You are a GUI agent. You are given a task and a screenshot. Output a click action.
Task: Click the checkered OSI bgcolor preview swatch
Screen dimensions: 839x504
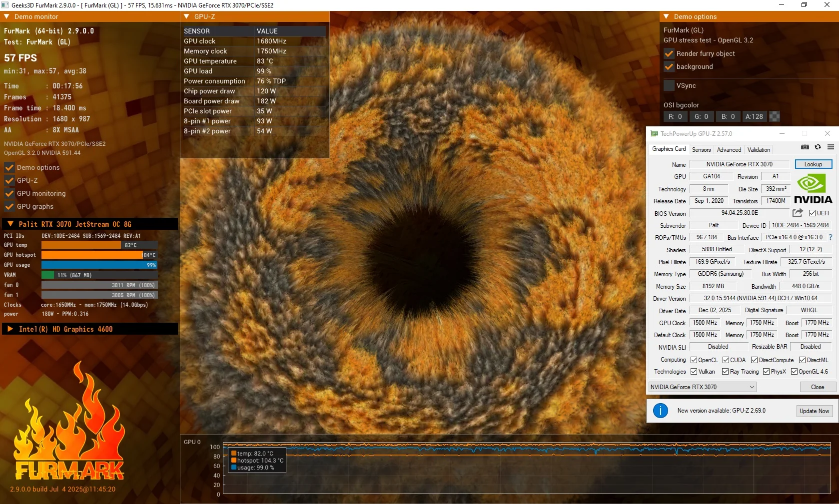[x=775, y=117]
